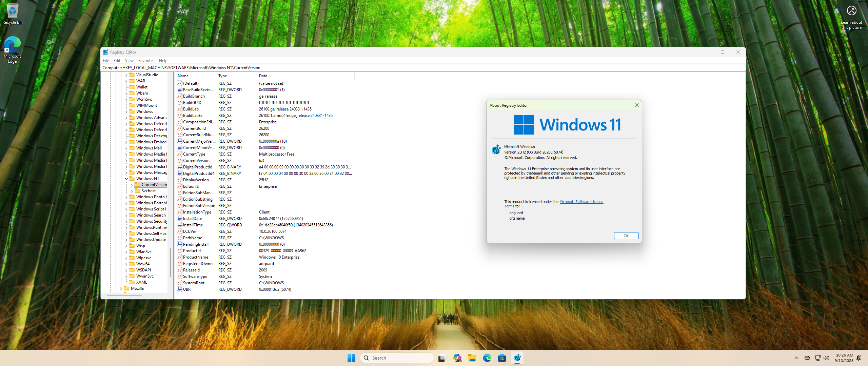Select the LCUVer value row
The image size is (868, 366).
point(264,231)
